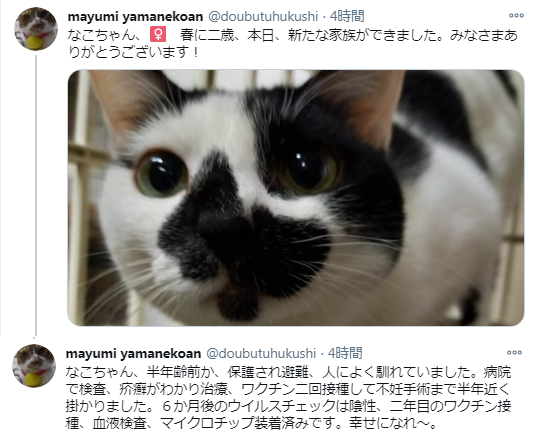Click the cat avatar on the first tweet
Viewport: 539px width, 441px height.
(36, 29)
